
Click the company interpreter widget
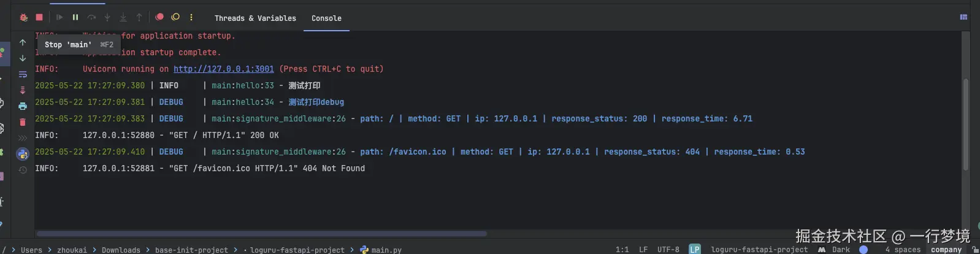pyautogui.click(x=946, y=249)
